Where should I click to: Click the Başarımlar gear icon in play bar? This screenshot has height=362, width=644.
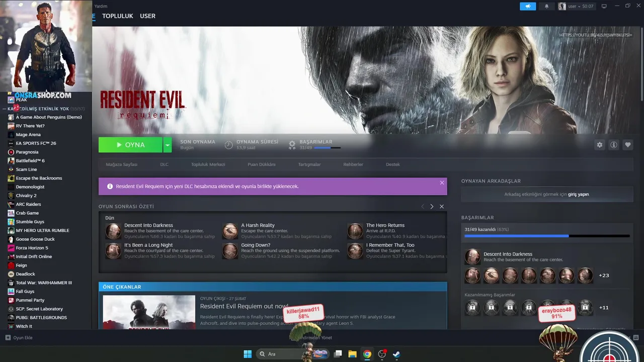tap(292, 145)
